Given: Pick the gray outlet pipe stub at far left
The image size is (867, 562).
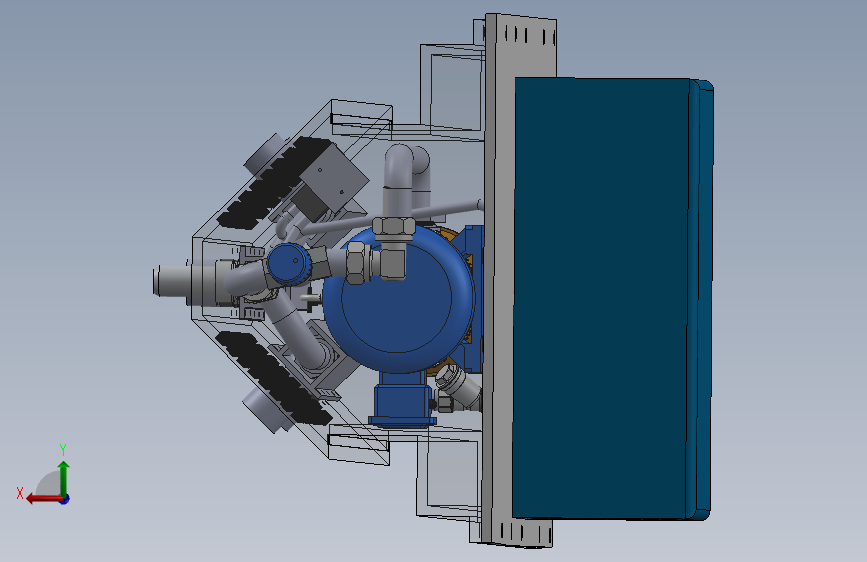Looking at the screenshot, I should 173,281.
